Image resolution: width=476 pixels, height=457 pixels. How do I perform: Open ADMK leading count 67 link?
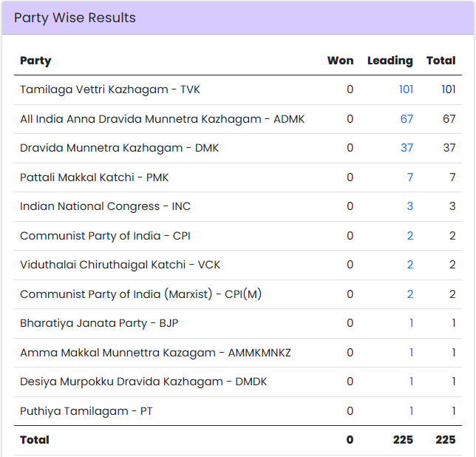407,119
